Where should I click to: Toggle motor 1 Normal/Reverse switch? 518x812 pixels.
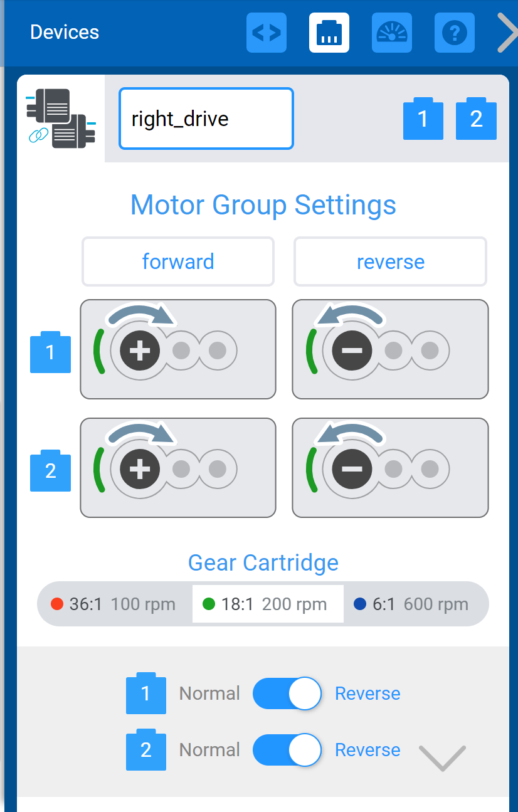287,693
